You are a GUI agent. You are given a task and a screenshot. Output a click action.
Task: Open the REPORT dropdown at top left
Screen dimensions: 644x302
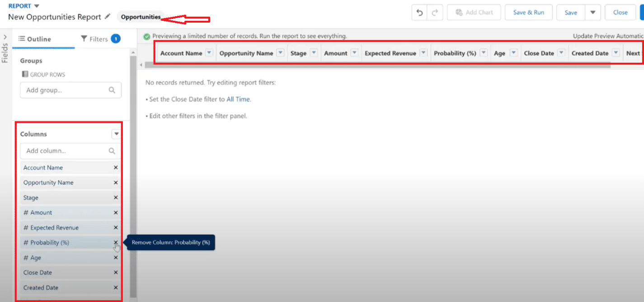point(37,6)
